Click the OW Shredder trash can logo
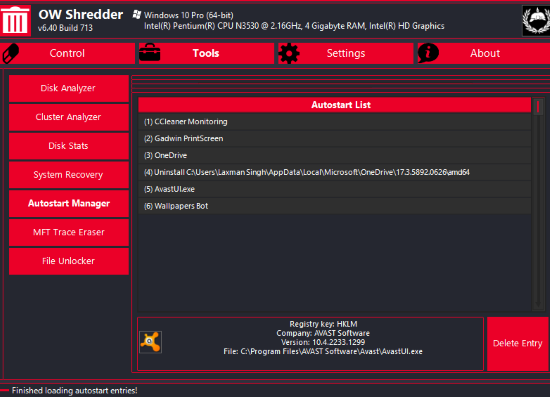The width and height of the screenshot is (550, 397). [x=15, y=20]
